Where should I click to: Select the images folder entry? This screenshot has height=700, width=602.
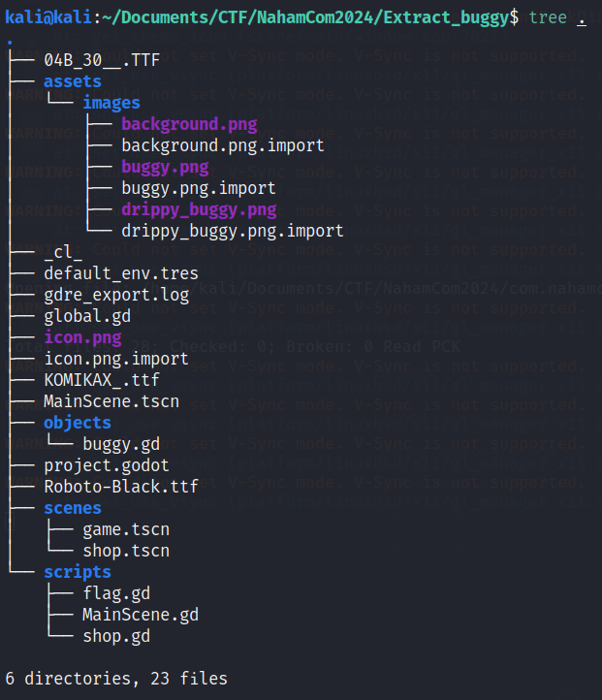(111, 103)
